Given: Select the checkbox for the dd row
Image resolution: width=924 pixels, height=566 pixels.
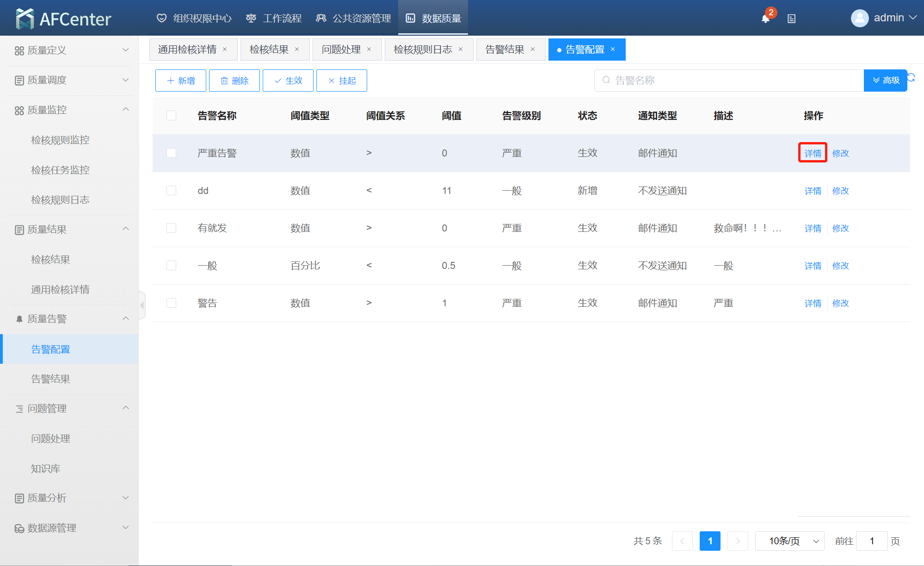Looking at the screenshot, I should [x=172, y=190].
